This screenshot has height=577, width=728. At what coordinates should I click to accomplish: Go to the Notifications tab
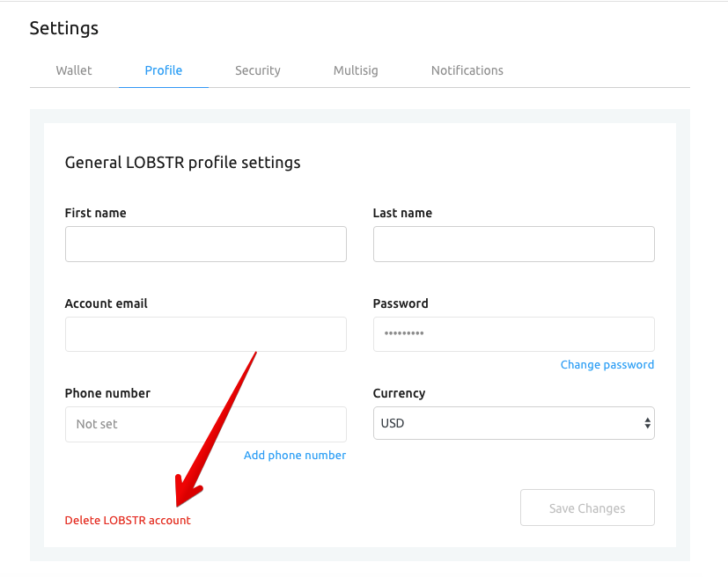467,70
